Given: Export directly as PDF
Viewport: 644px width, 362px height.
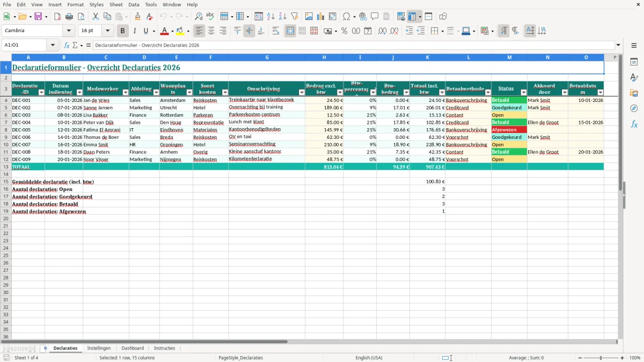Looking at the screenshot, I should [x=57, y=17].
